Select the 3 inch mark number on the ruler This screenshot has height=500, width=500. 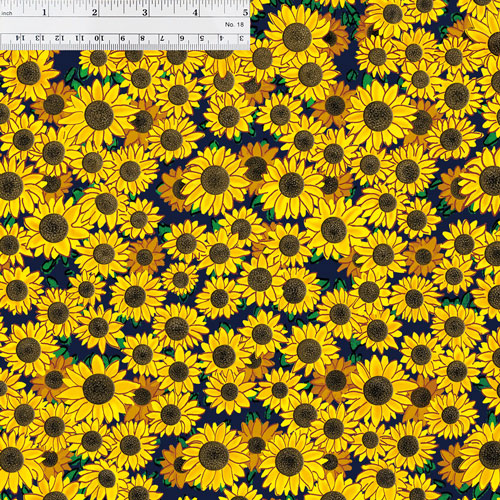coord(145,13)
